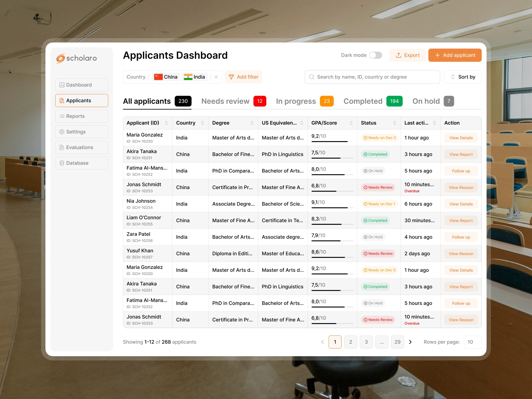The height and width of the screenshot is (399, 532).
Task: Sort by the GPA/Score column
Action: (x=351, y=123)
